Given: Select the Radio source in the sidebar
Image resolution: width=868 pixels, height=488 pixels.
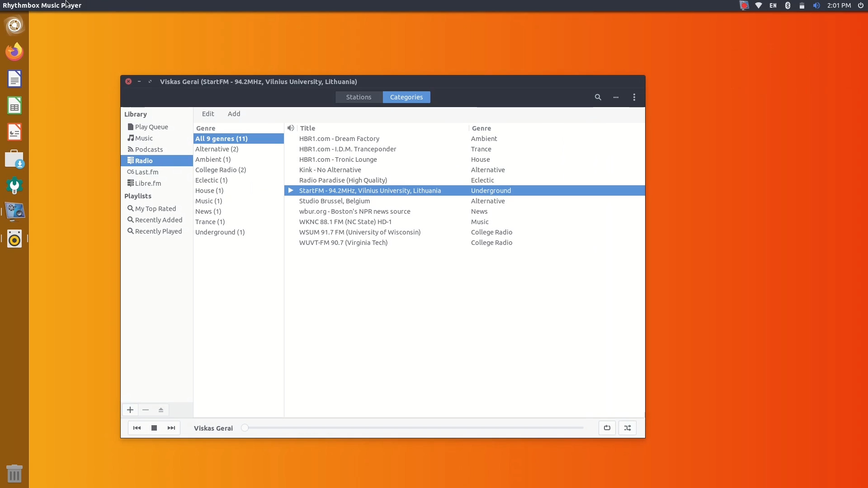Looking at the screenshot, I should point(144,160).
